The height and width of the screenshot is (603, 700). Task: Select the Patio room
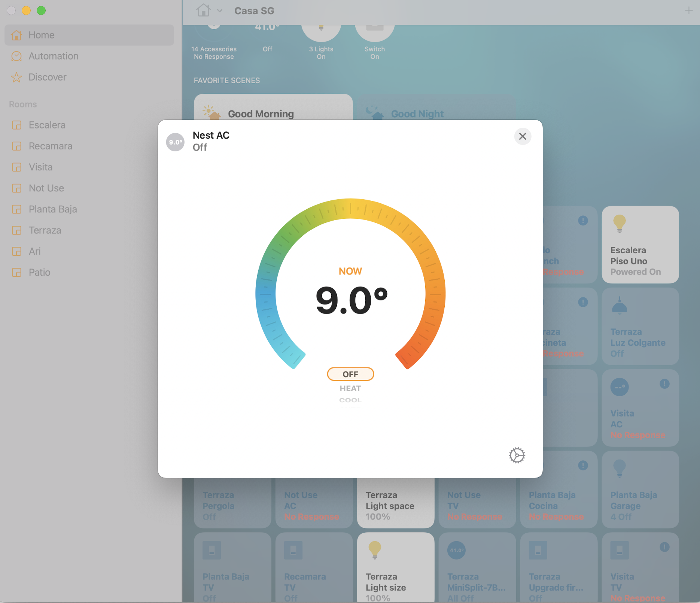pos(89,272)
